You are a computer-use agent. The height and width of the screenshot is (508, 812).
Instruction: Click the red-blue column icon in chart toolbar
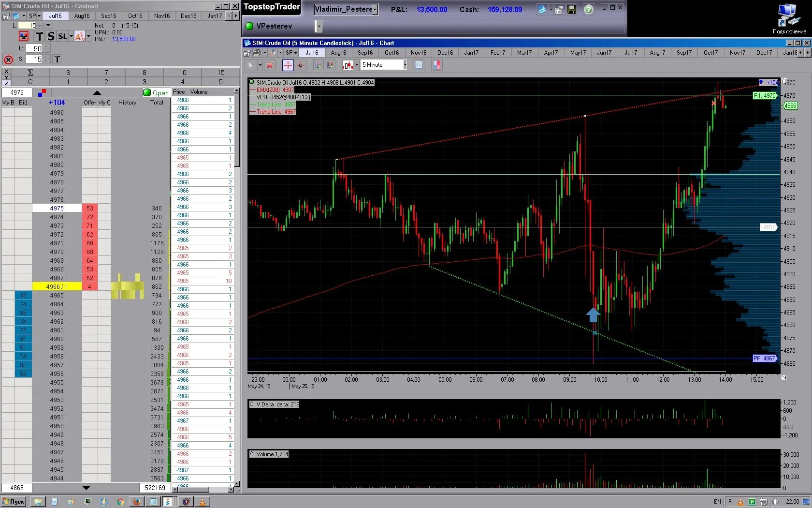(436, 65)
